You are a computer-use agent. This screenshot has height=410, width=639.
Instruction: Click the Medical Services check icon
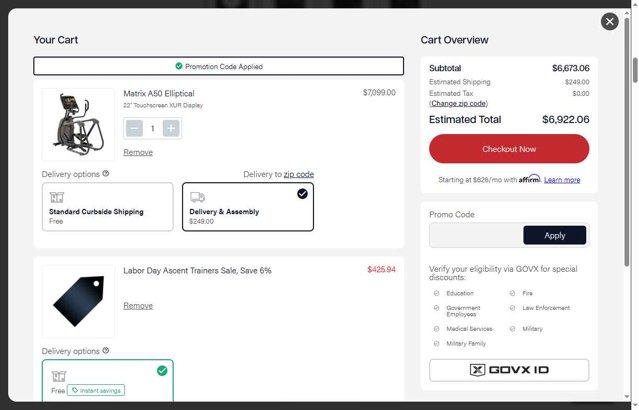click(436, 329)
